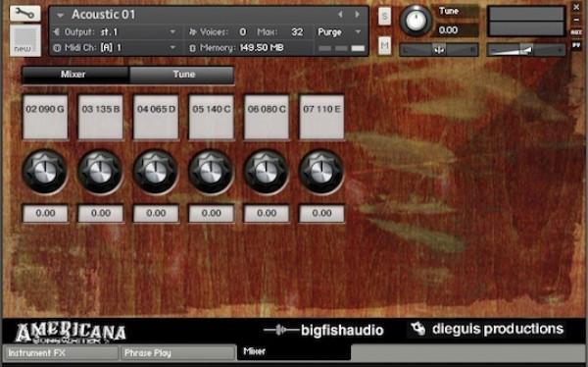Select the 05 140 C loop pad
Screen dimensions: 588x367
pyautogui.click(x=211, y=117)
